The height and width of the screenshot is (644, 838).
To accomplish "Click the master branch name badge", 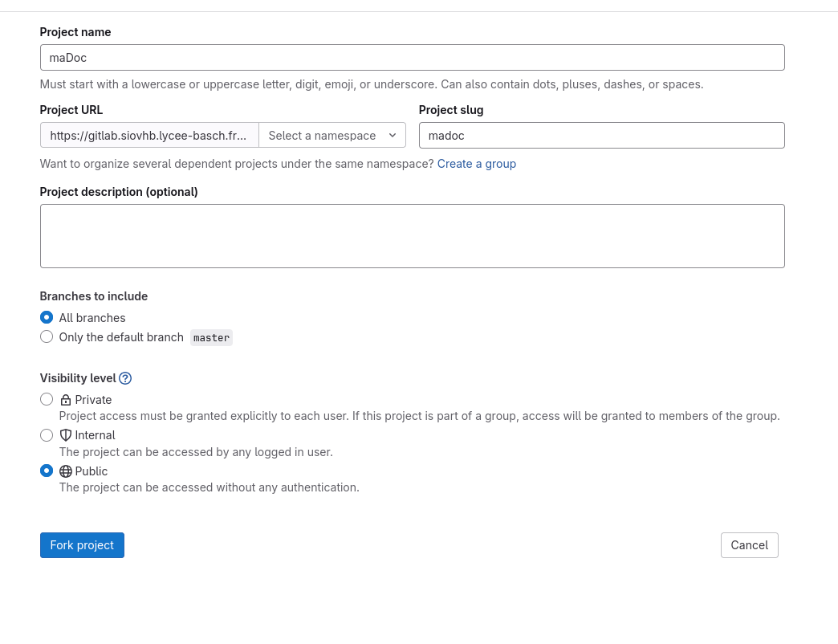I will pos(211,338).
